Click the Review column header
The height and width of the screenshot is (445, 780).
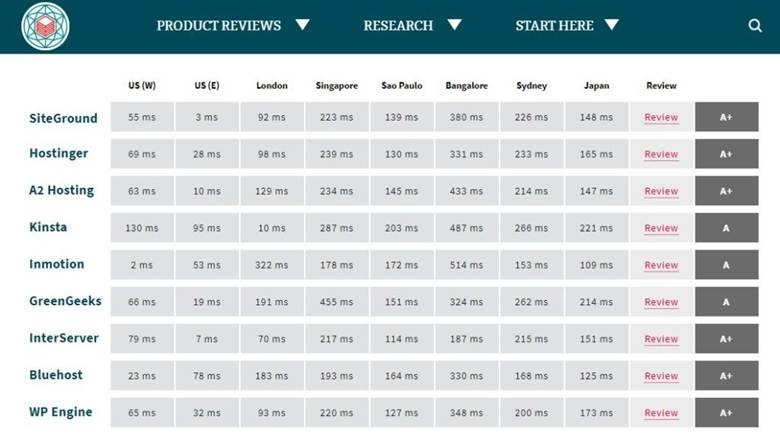point(661,86)
